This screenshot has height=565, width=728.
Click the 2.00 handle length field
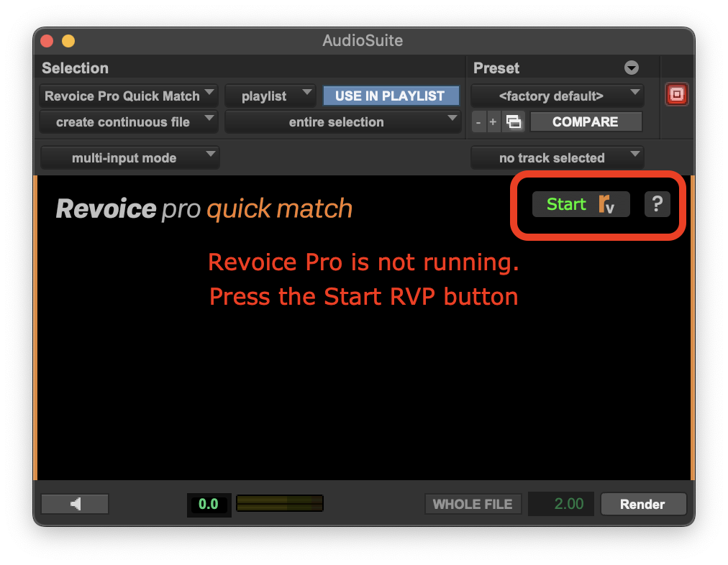562,504
